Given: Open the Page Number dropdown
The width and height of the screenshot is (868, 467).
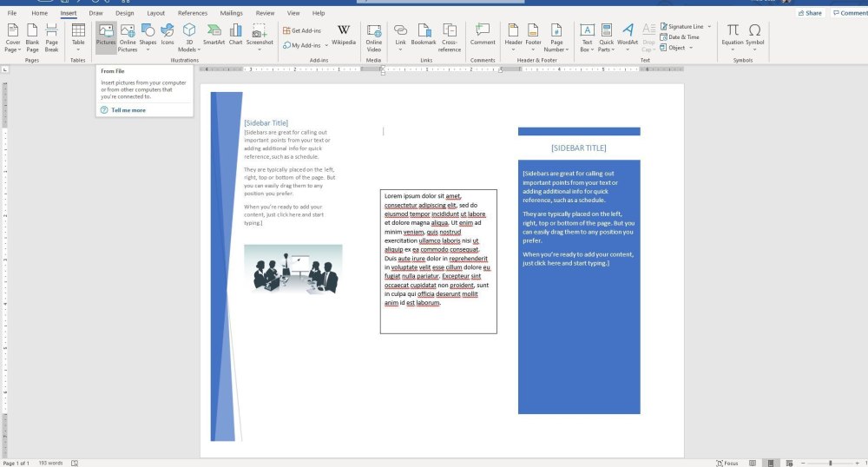Looking at the screenshot, I should point(556,37).
